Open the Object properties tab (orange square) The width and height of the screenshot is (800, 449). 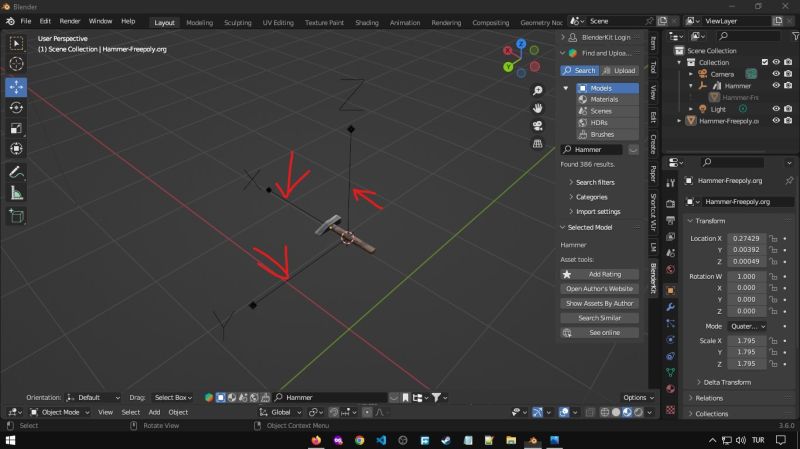(x=670, y=290)
